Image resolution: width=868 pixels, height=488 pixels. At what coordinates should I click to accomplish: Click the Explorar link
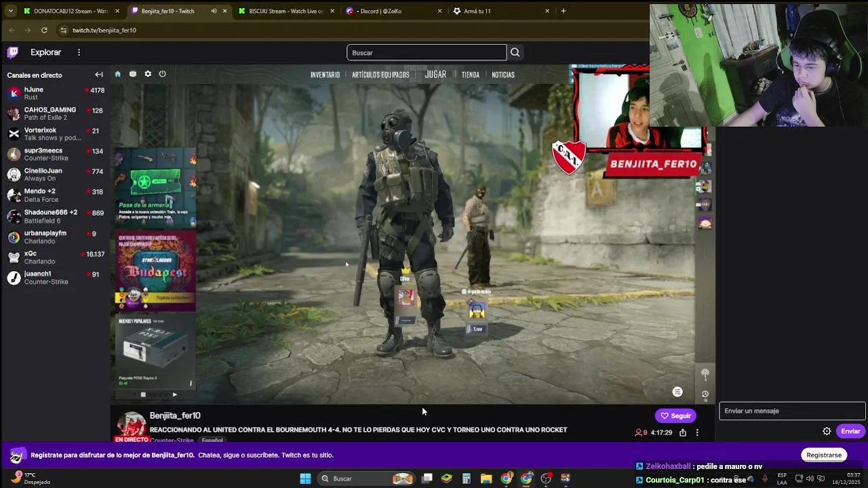point(45,52)
